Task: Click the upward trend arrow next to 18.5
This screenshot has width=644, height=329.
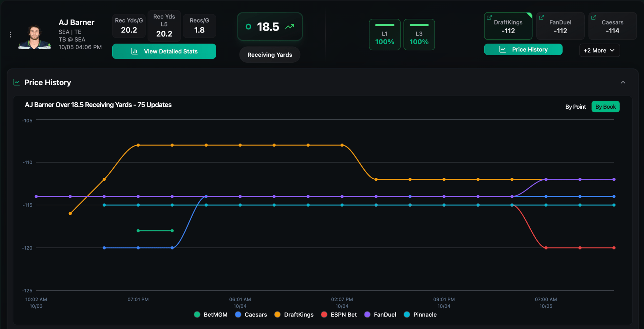Action: pyautogui.click(x=290, y=26)
